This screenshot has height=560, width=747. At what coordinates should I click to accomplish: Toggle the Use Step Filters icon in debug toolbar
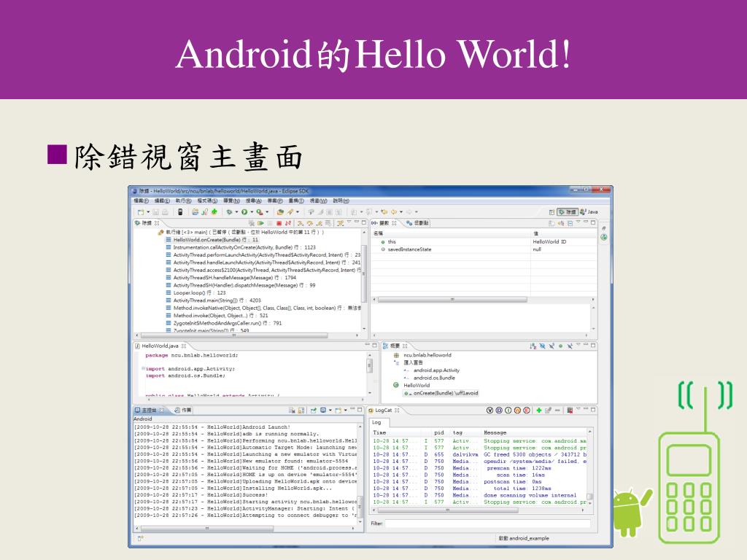click(340, 223)
